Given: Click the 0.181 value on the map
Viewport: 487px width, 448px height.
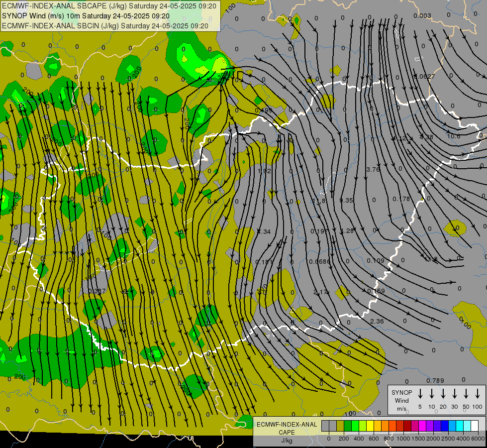Looking at the screenshot, I should coord(264,262).
